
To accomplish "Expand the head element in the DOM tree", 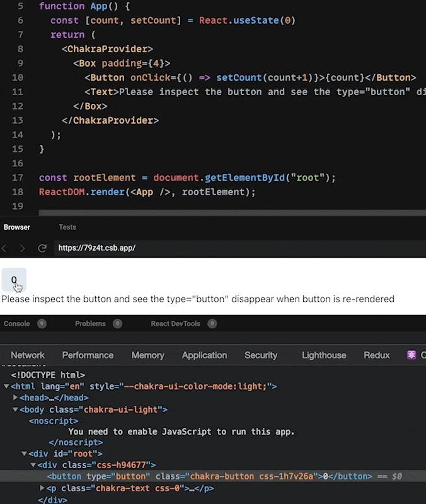I will click(15, 398).
